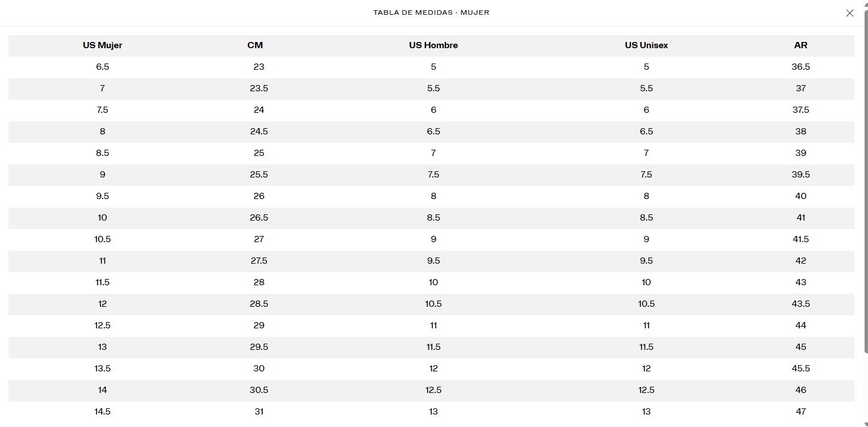Click AR size 39.5 cell
This screenshot has width=868, height=427.
800,175
